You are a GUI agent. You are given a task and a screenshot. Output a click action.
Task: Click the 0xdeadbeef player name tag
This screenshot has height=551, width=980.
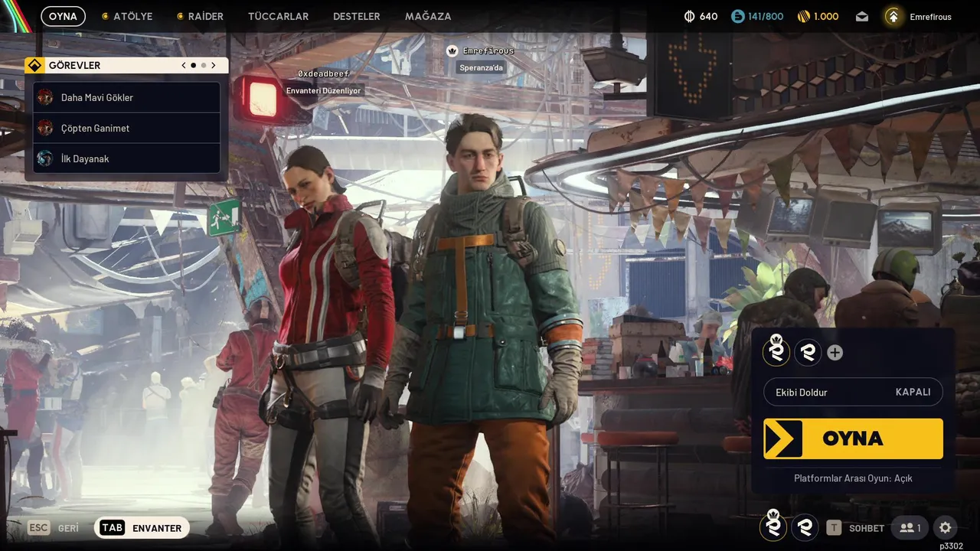(x=323, y=73)
